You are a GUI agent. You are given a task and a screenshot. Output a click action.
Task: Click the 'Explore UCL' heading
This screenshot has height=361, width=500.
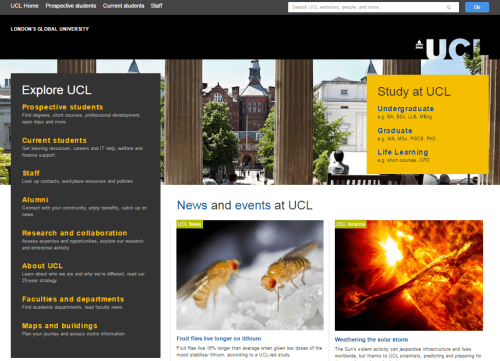pyautogui.click(x=57, y=90)
